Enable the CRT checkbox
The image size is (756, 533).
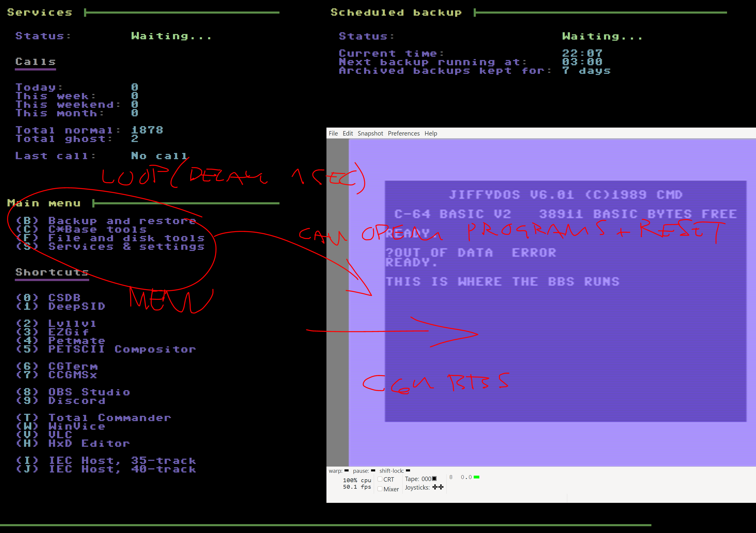coord(380,479)
